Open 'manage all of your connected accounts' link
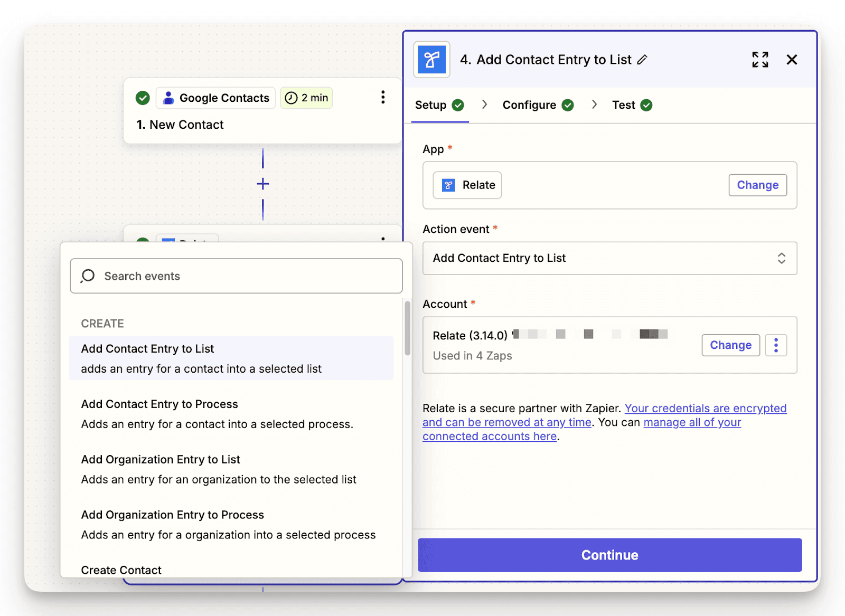 tap(692, 422)
